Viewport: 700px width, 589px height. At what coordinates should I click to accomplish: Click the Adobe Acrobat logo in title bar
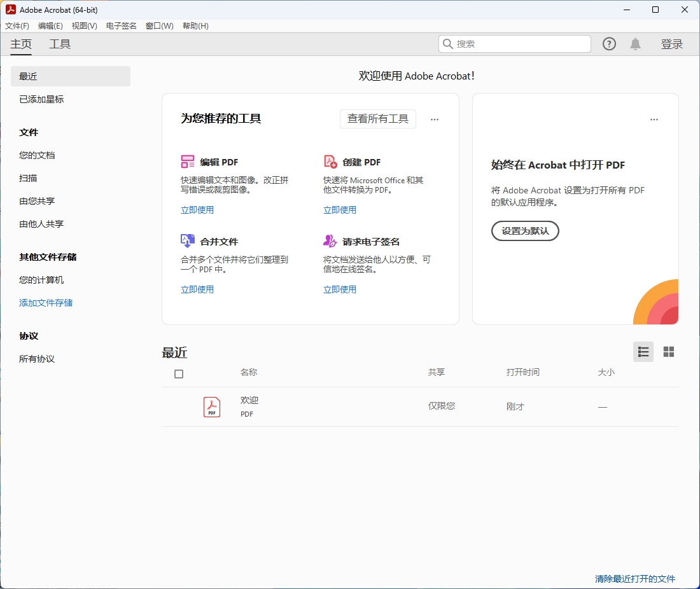(x=9, y=10)
